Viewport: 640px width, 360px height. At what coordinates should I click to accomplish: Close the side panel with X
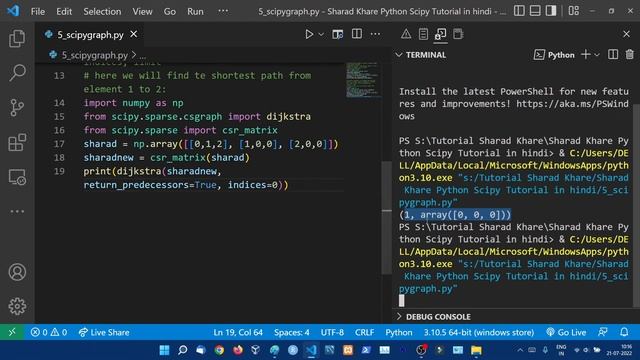[627, 34]
